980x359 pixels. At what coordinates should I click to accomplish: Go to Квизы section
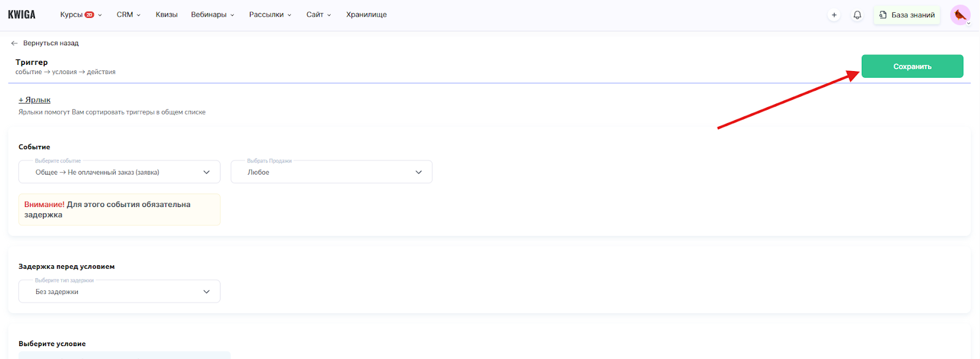click(x=167, y=15)
